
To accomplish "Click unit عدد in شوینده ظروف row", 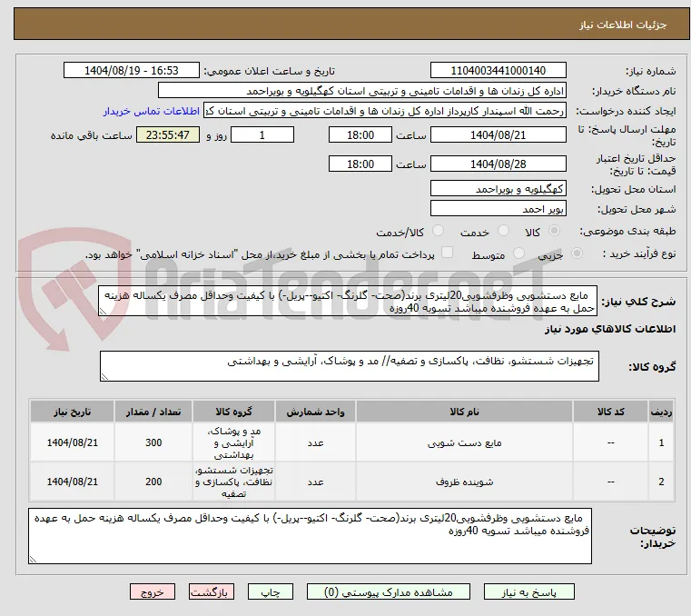I will click(315, 482).
